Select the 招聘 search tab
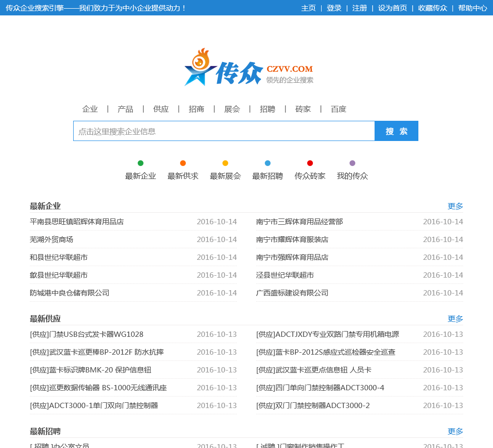The width and height of the screenshot is (493, 448). coord(268,109)
